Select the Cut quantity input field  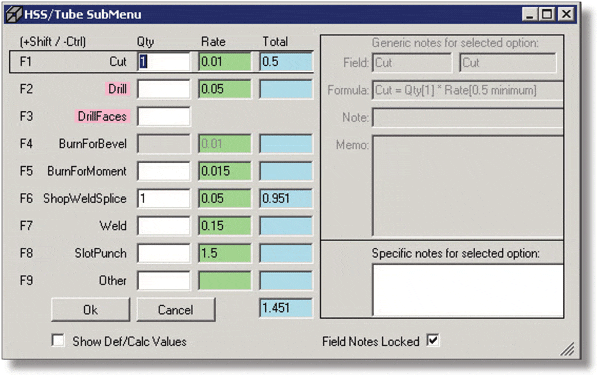pos(163,62)
